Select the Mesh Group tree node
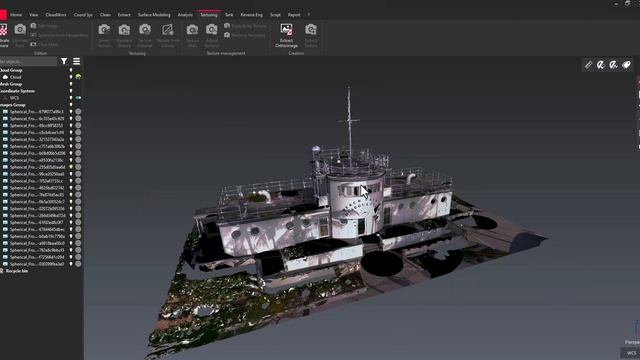Image resolution: width=640 pixels, height=360 pixels. pos(11,84)
